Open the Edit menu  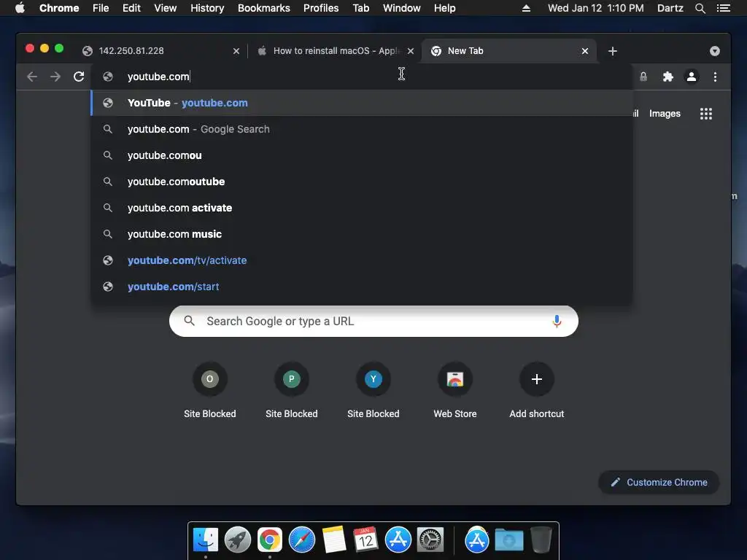131,8
